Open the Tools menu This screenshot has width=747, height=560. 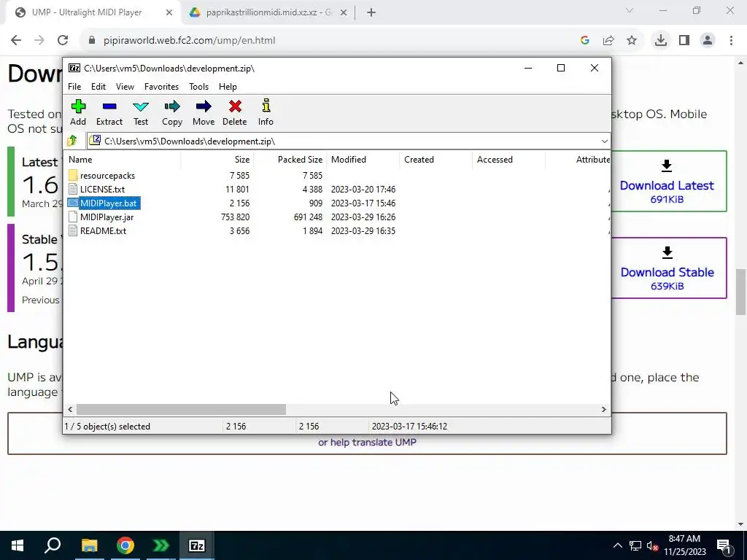click(198, 87)
